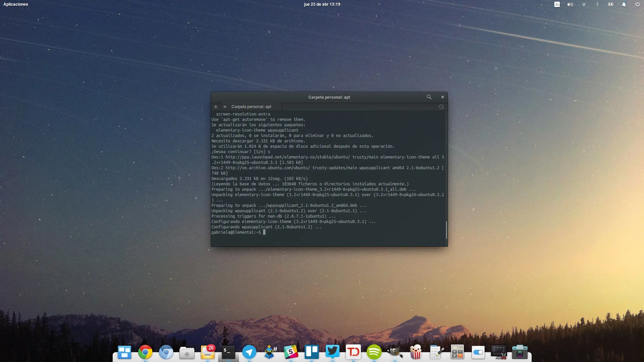Screen dimensions: 644x362
Task: Close the 'Carpeta personal: apt' tab
Action: pyautogui.click(x=225, y=107)
